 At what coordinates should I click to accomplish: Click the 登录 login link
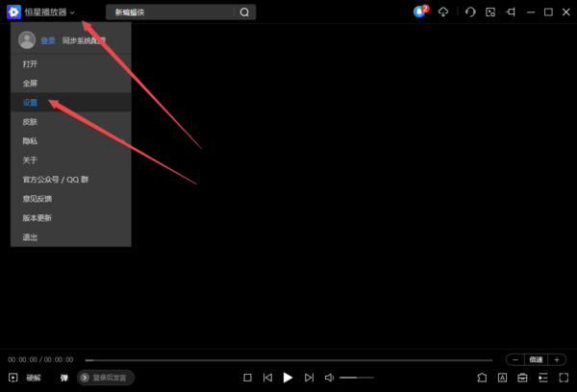point(48,40)
